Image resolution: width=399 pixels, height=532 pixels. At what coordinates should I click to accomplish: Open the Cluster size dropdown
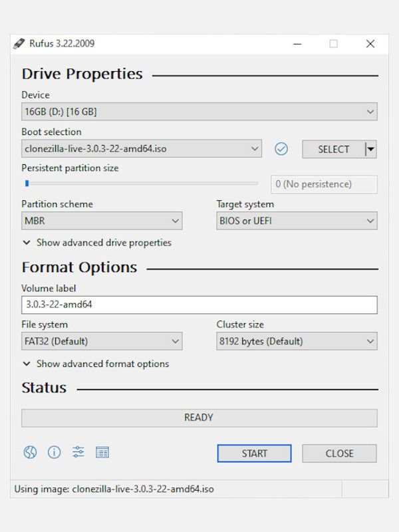297,341
